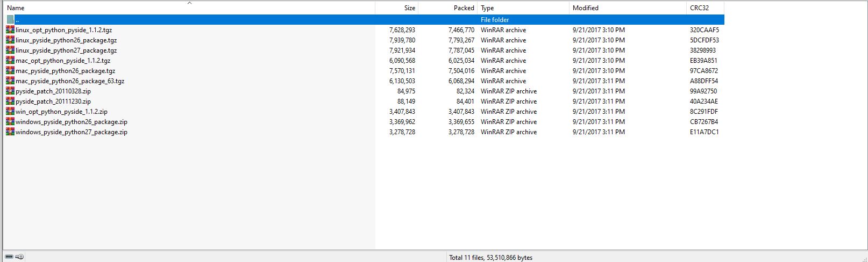The image size is (868, 262).
Task: Click the sort arrow above the Name column
Action: (189, 3)
